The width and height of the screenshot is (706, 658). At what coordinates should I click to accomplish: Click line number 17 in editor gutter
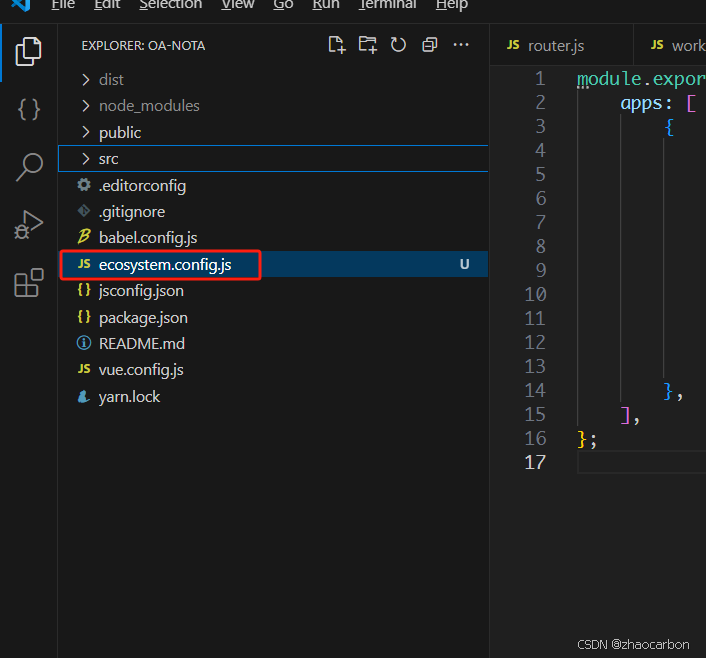coord(535,462)
